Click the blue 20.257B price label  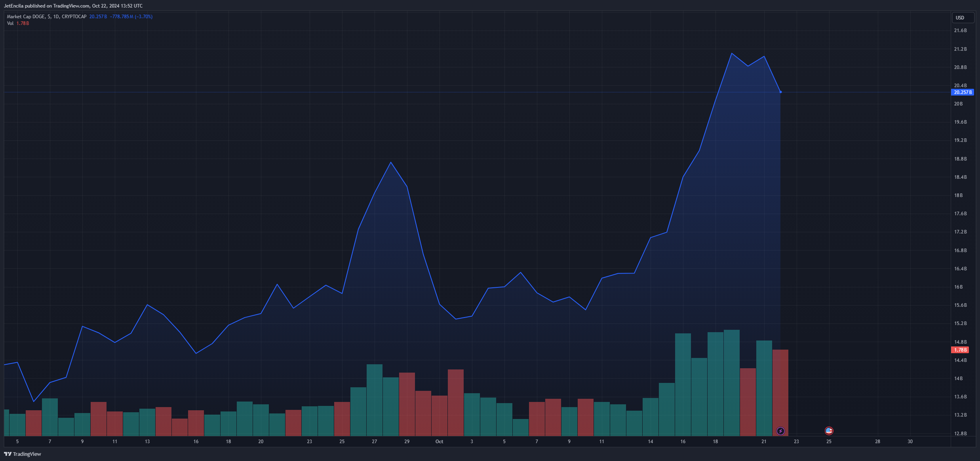click(962, 92)
